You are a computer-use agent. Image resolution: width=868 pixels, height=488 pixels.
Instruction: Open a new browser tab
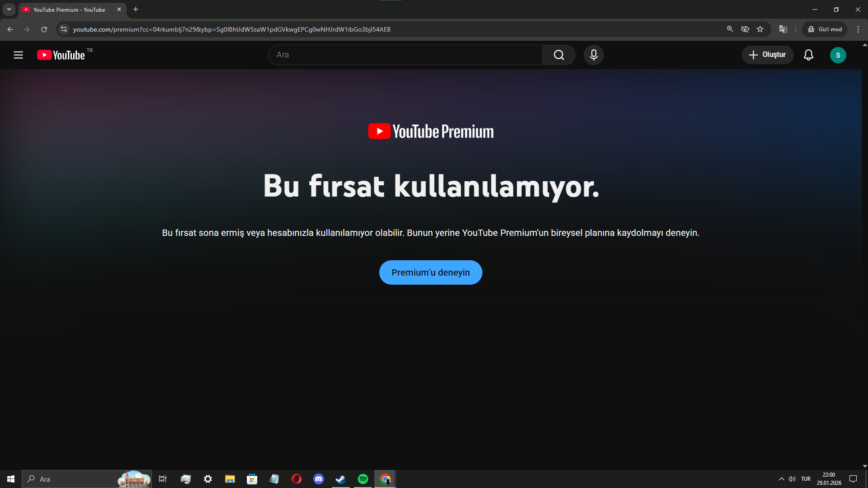click(x=136, y=9)
